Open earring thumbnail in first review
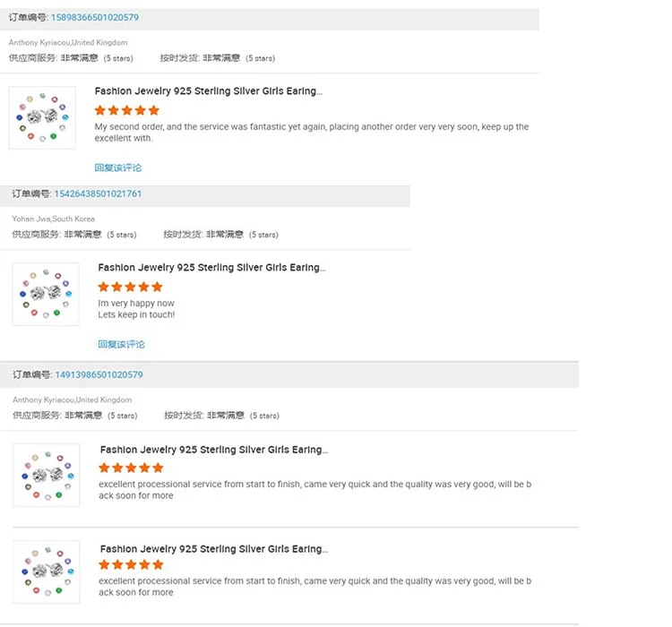The width and height of the screenshot is (672, 627). click(x=42, y=118)
